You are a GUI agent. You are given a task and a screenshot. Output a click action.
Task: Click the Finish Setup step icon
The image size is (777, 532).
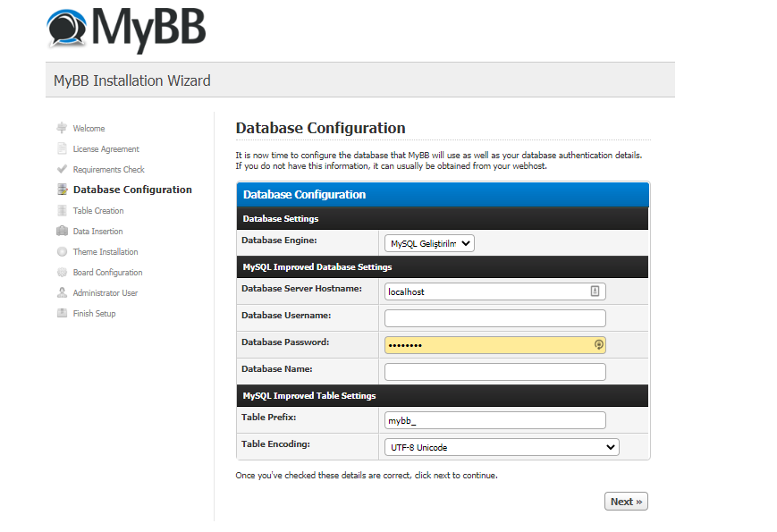click(x=62, y=313)
